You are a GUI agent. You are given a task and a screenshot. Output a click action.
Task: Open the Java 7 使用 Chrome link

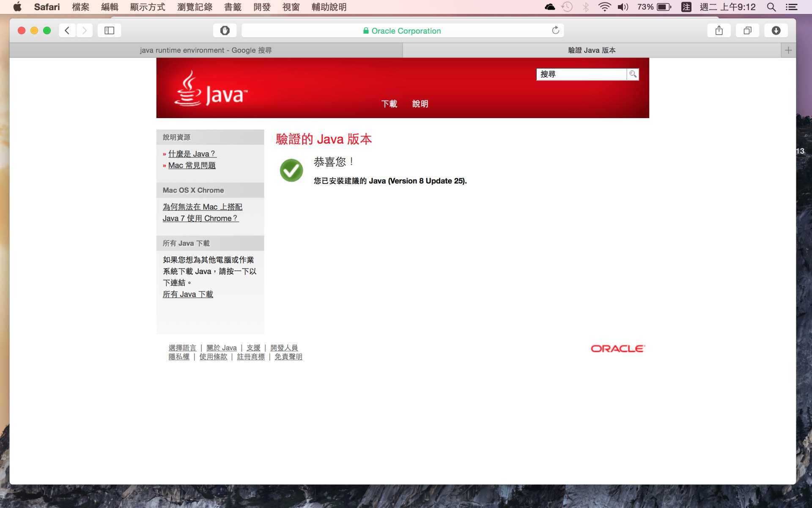pyautogui.click(x=202, y=213)
